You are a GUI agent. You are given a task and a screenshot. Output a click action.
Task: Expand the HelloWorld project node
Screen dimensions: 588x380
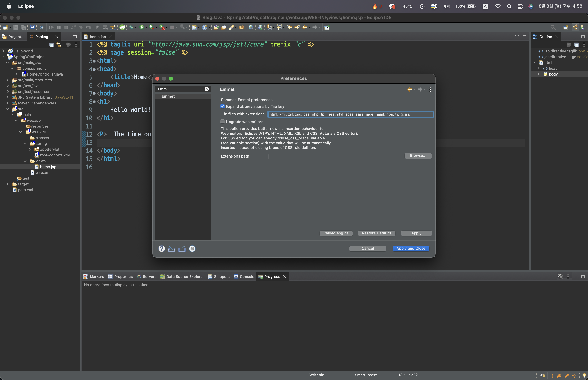click(x=3, y=51)
